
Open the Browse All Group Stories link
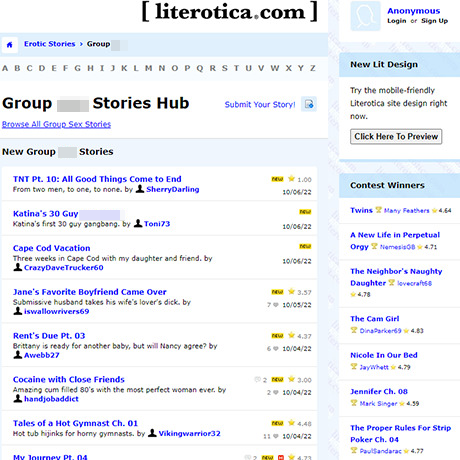pos(56,124)
